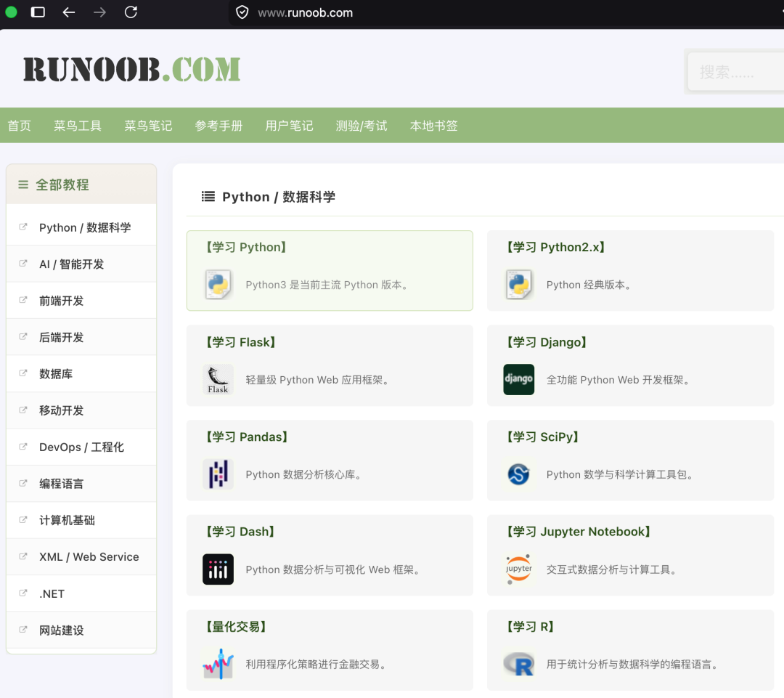Click external-link icon beside 网站建设
This screenshot has height=698, width=784.
[23, 630]
